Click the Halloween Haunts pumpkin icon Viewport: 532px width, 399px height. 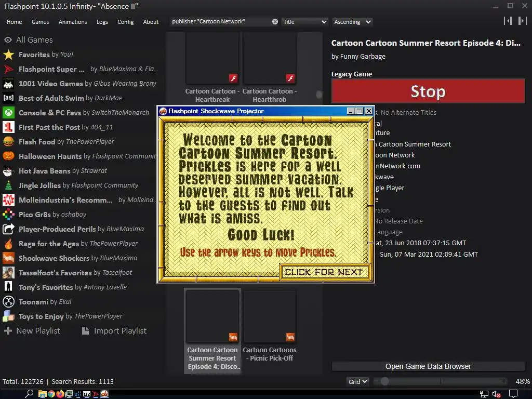coord(8,156)
